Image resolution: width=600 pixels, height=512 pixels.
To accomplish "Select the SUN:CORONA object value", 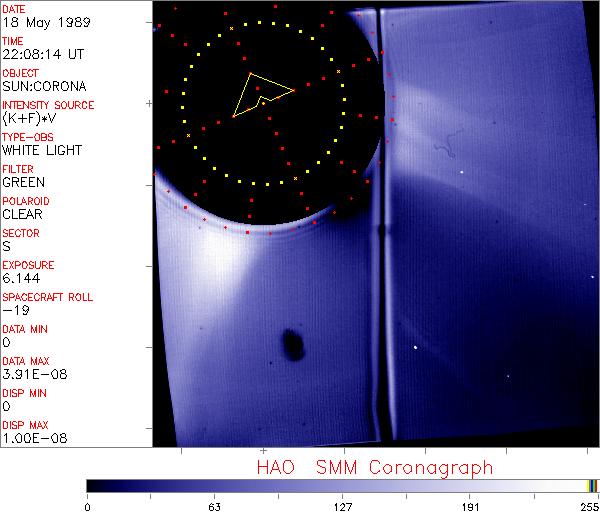I will [x=45, y=86].
